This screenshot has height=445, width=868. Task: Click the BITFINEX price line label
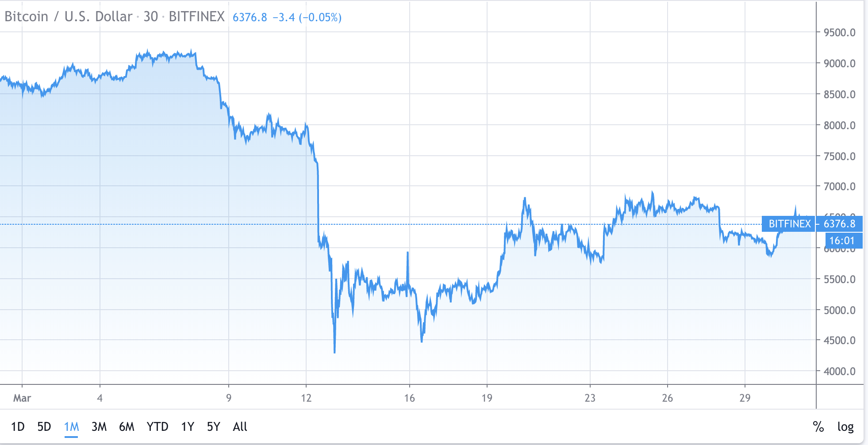tap(790, 224)
